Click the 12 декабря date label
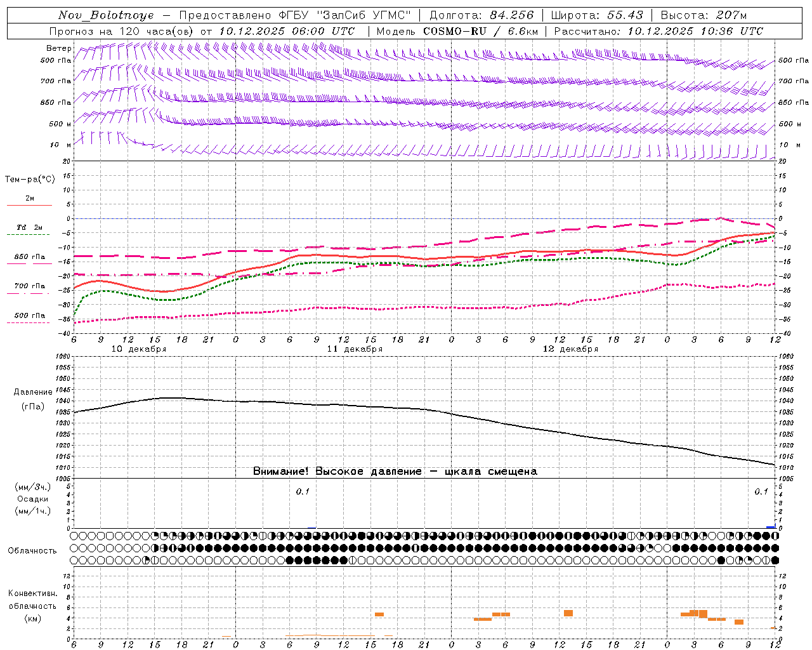Screen dimensions: 812x650 point(570,349)
